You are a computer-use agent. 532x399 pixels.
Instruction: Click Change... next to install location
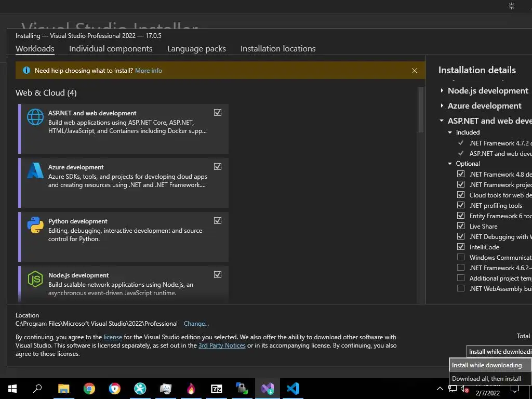tap(196, 324)
